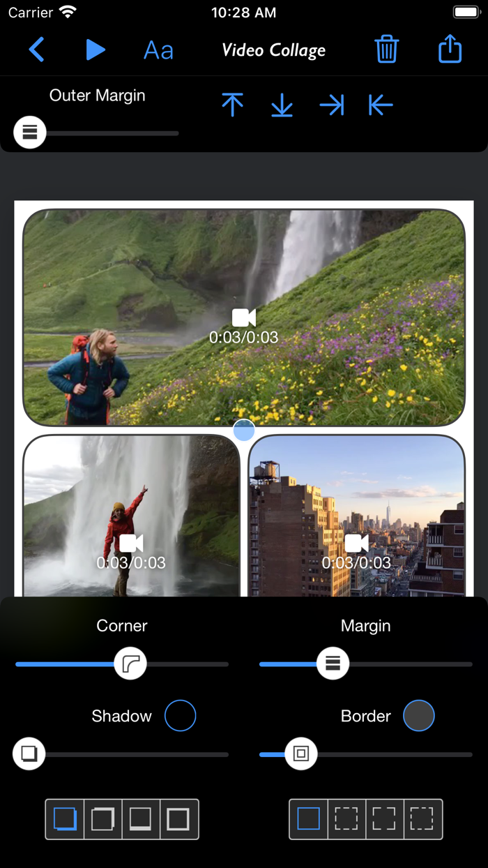Viewport: 488px width, 868px height.
Task: Delete collage with the trash icon
Action: coord(386,50)
